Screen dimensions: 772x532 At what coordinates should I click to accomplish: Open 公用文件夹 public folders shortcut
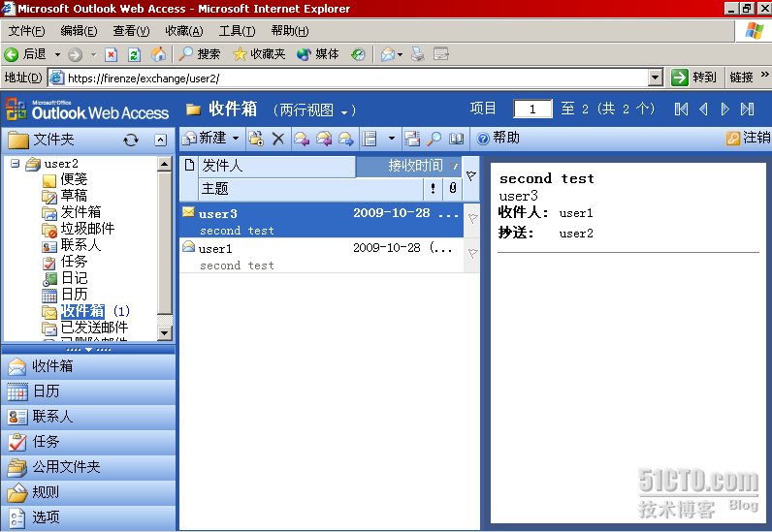pos(88,467)
